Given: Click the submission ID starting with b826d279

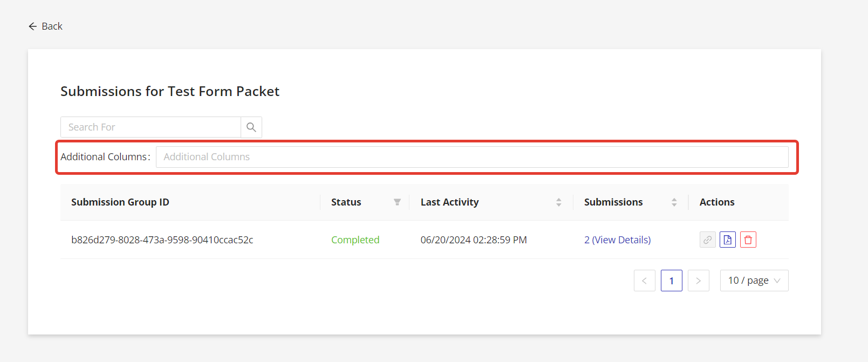Looking at the screenshot, I should coord(162,240).
